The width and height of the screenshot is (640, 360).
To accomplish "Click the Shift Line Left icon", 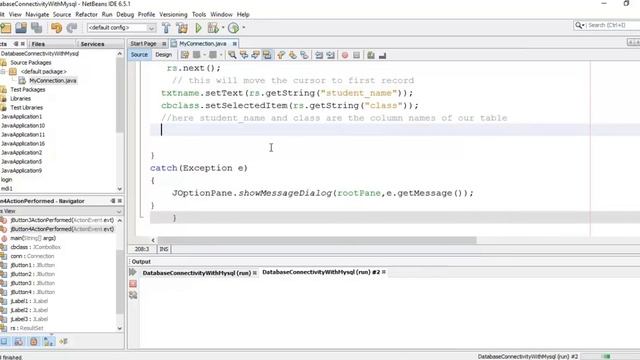I will tap(319, 55).
